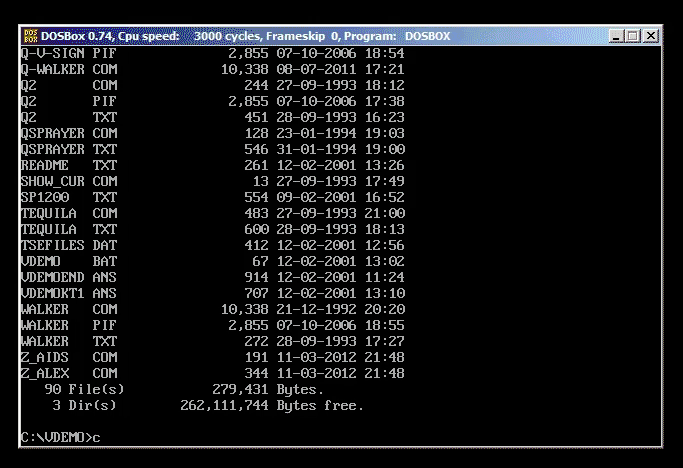Image resolution: width=683 pixels, height=468 pixels.
Task: Click the time 13:26 of README TXT
Action: (385, 166)
